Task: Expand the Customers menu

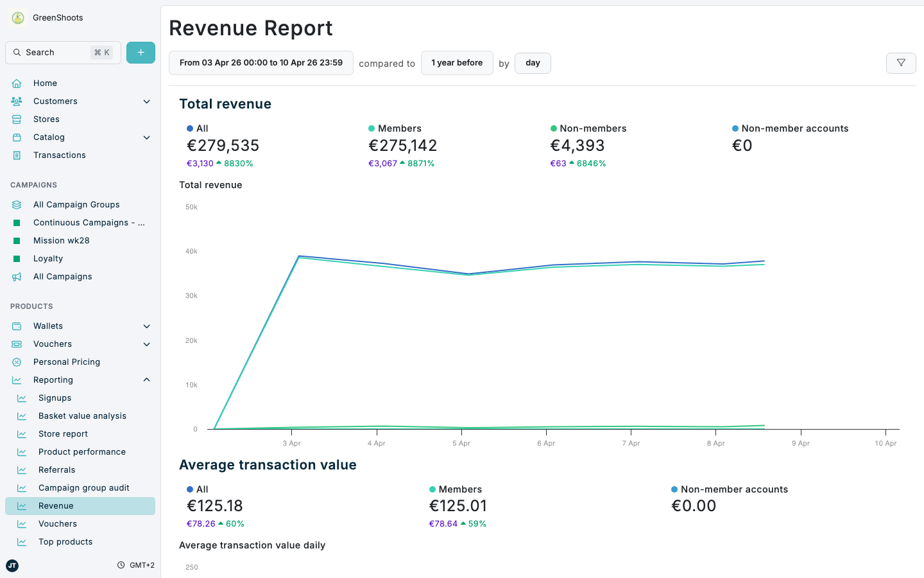Action: (55, 101)
